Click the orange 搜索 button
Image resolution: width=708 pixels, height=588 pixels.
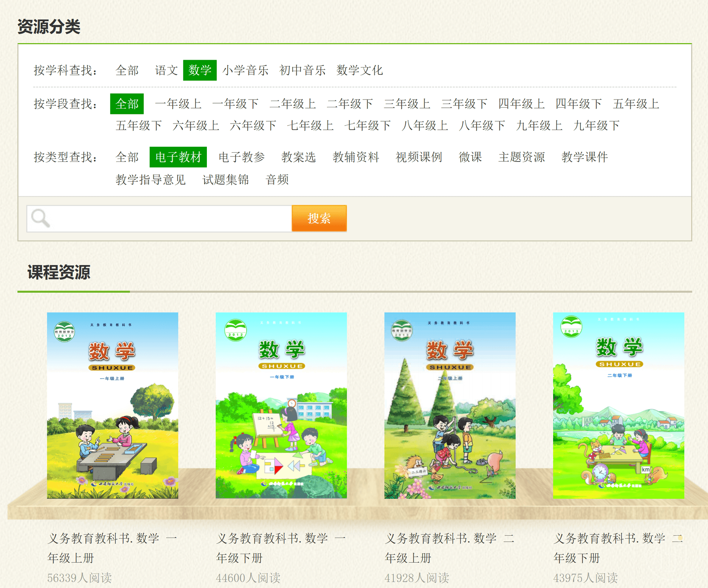[319, 218]
